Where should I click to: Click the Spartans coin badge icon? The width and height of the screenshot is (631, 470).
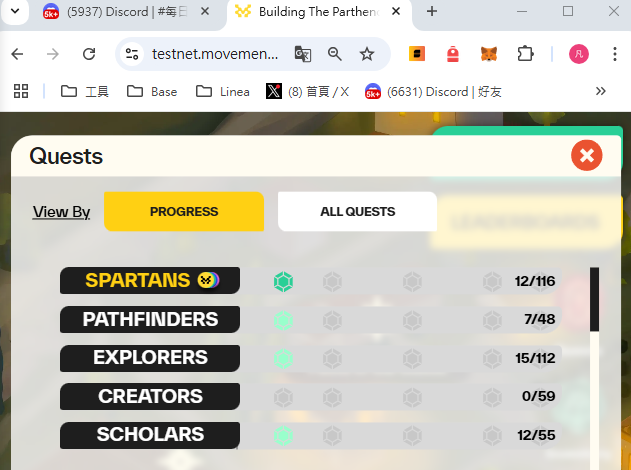[208, 280]
